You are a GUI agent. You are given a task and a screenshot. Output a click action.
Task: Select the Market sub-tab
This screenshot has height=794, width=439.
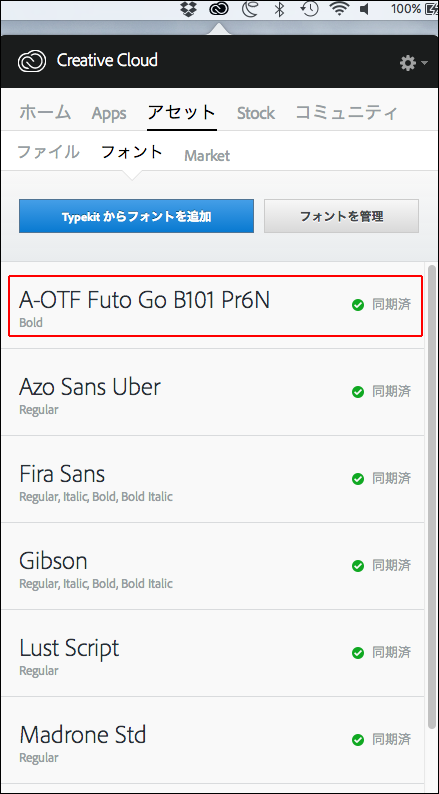click(x=207, y=155)
